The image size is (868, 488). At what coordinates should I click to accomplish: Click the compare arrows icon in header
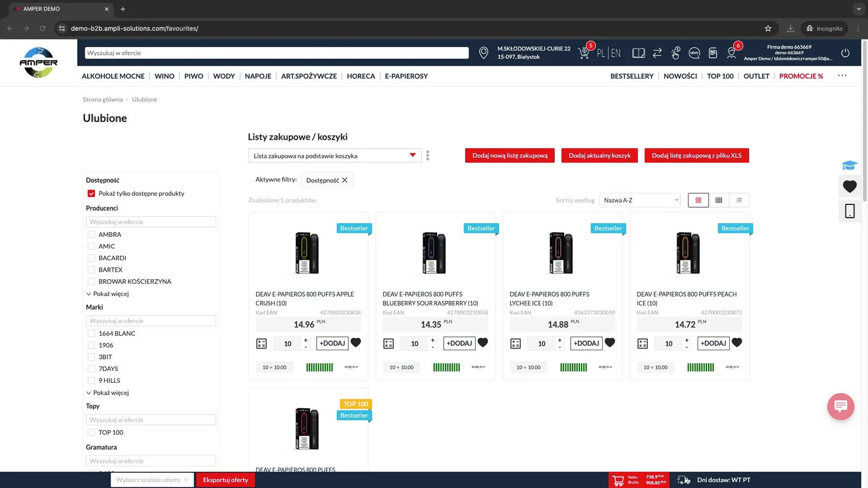657,53
